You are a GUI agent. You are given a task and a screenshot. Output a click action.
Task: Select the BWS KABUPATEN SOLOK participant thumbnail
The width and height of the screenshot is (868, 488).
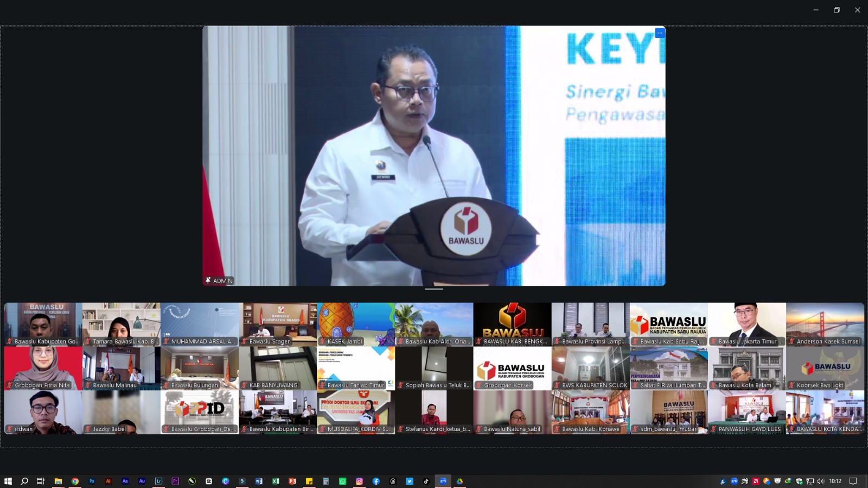[x=591, y=368]
